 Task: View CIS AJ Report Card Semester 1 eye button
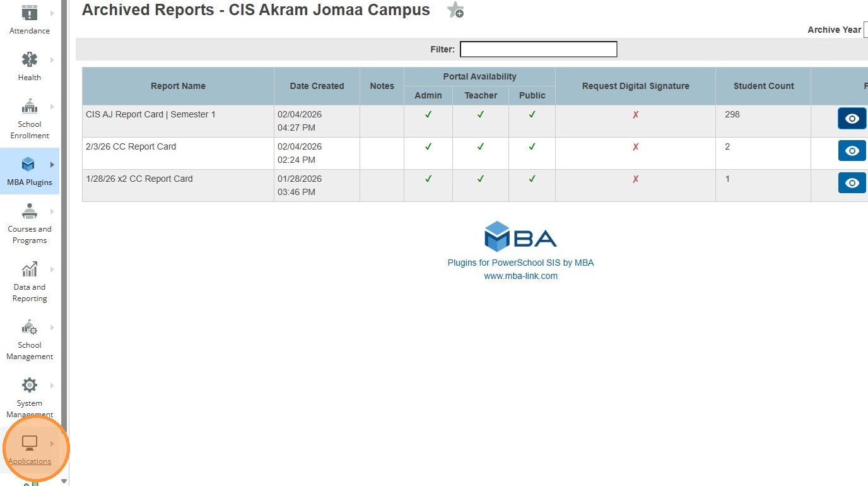pyautogui.click(x=852, y=119)
